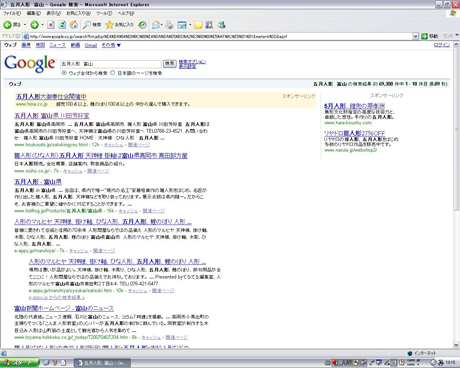Click the taskbar clock
This screenshot has width=460, height=368.
pos(450,363)
